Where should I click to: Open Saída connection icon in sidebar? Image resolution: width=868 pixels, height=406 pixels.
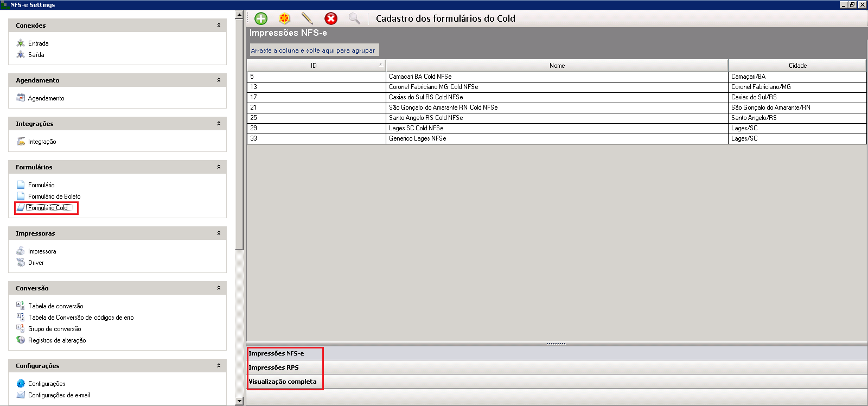coord(21,54)
